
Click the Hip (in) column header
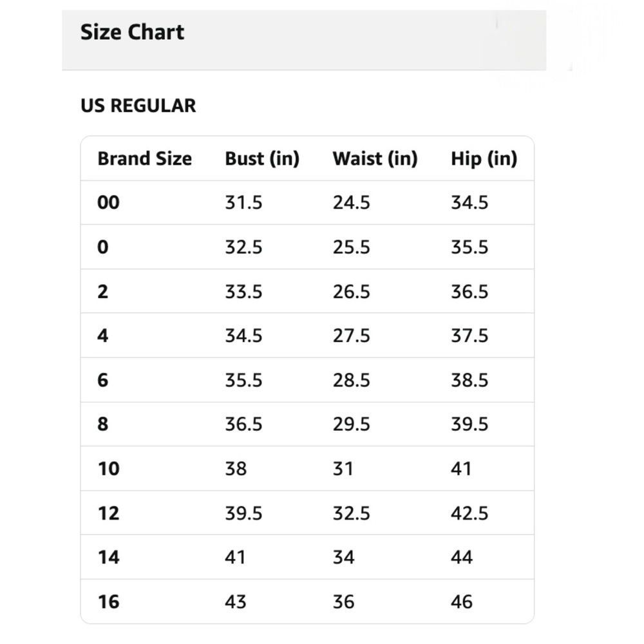[484, 158]
